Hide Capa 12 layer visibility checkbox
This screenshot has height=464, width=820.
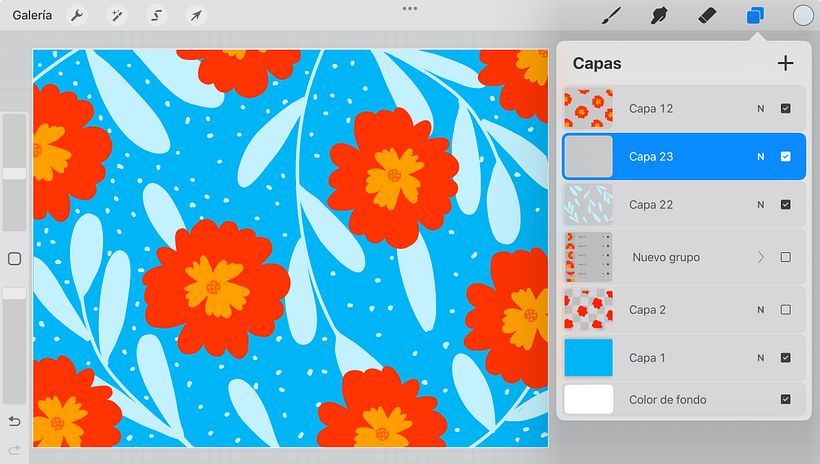785,108
